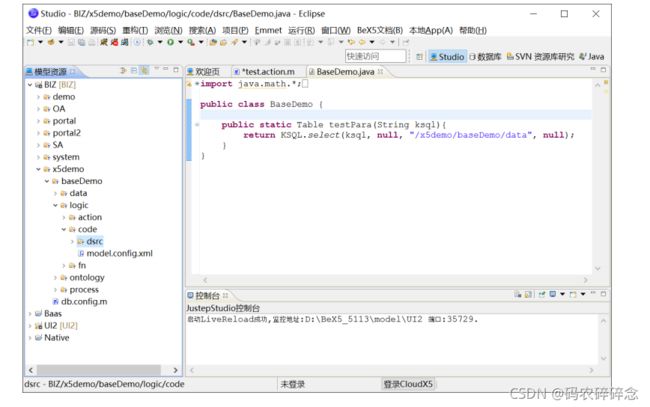Open the 运行(R) menu
Screen dimensions: 650x407
pyautogui.click(x=301, y=30)
